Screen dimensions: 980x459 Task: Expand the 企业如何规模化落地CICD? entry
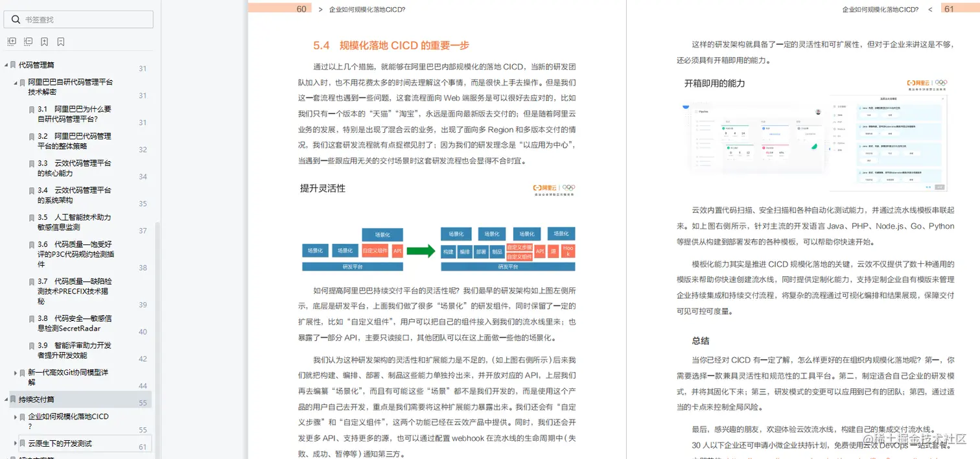click(14, 416)
